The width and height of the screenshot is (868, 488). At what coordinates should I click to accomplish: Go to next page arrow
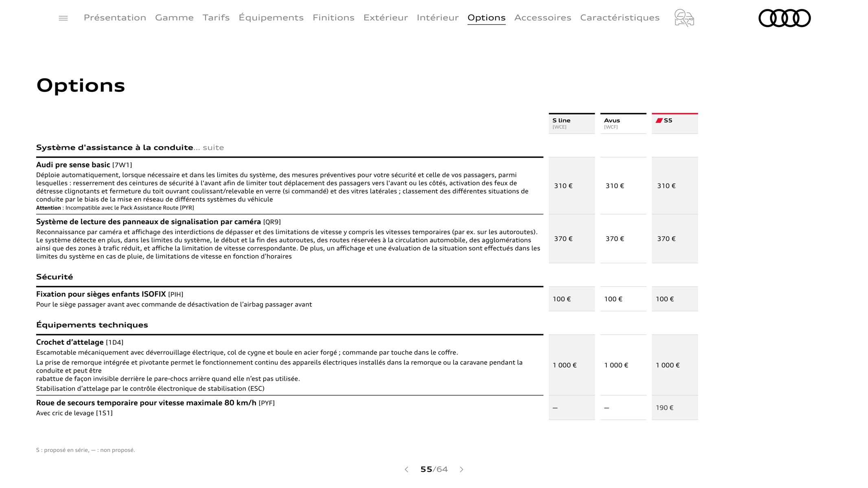pyautogui.click(x=461, y=469)
